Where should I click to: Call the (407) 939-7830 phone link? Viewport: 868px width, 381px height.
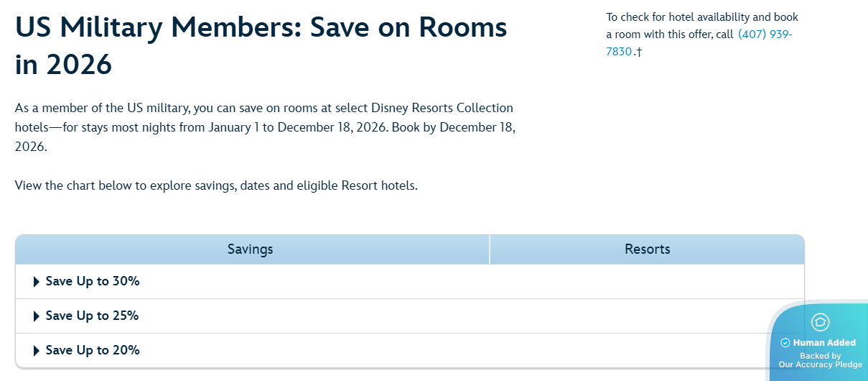pos(699,43)
